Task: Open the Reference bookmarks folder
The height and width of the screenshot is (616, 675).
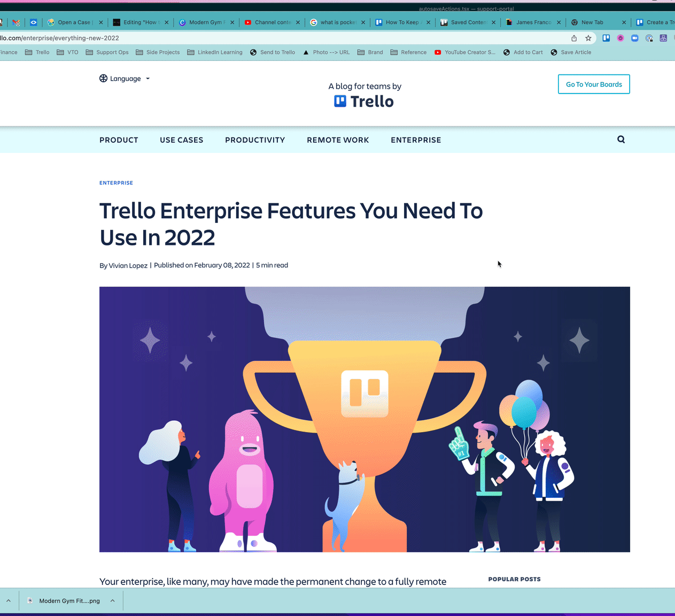Action: click(x=409, y=52)
